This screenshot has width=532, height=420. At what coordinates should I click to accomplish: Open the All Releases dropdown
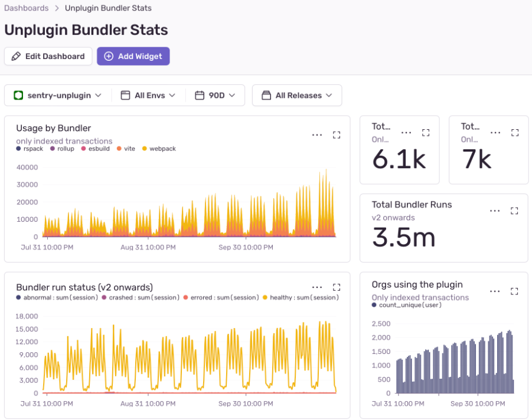pos(297,95)
